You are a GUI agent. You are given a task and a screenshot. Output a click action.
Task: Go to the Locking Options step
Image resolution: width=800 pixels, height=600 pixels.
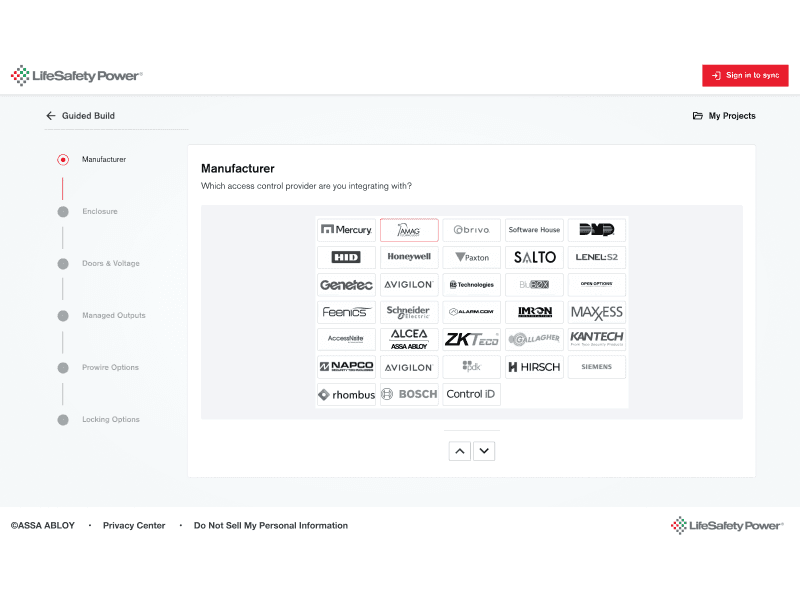click(111, 419)
